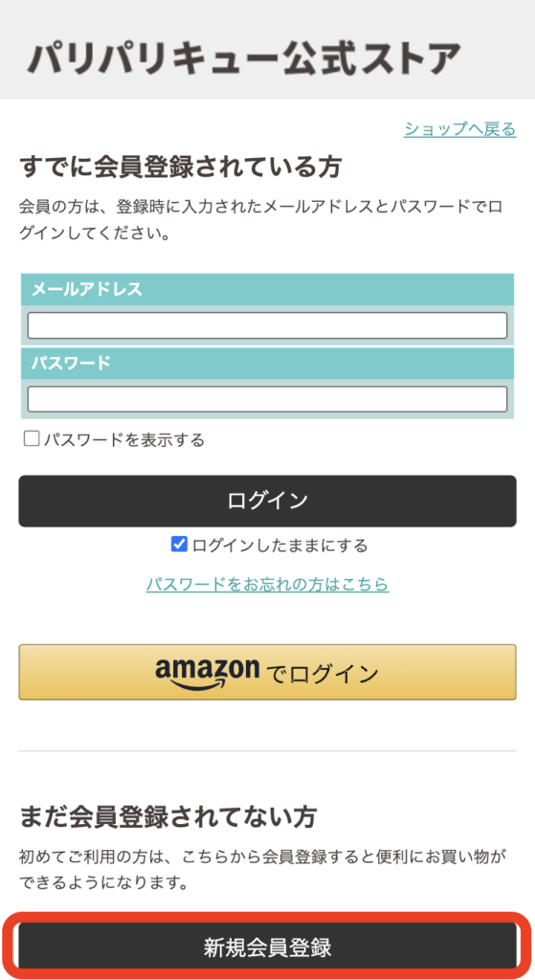Go back via ショップへ戻る link
Screen dimensions: 535x980
pyautogui.click(x=460, y=129)
